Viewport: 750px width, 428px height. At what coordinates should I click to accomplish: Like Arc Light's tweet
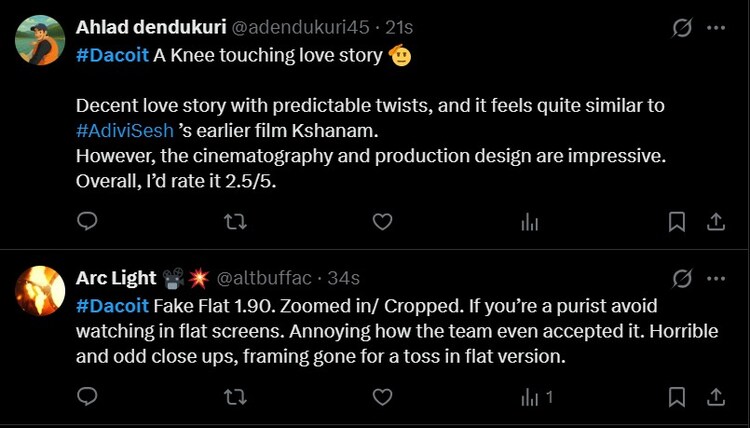coord(382,397)
